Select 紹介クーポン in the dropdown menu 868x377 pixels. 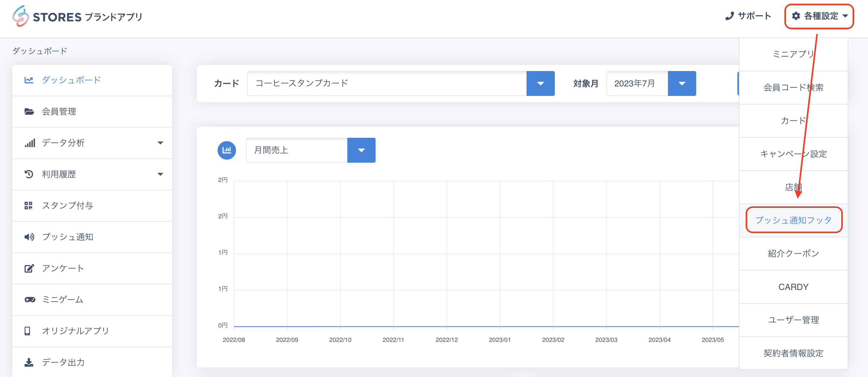(x=793, y=253)
